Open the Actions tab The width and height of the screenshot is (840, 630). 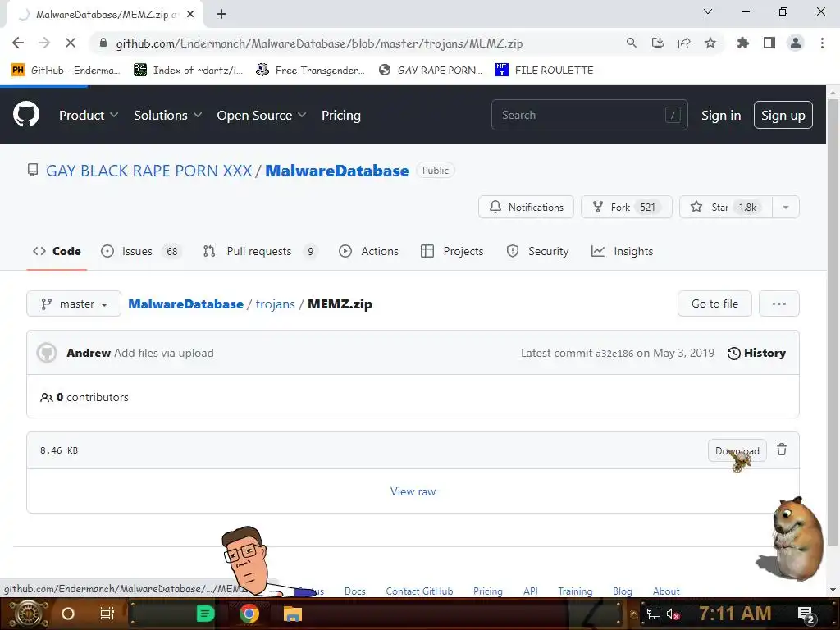368,251
